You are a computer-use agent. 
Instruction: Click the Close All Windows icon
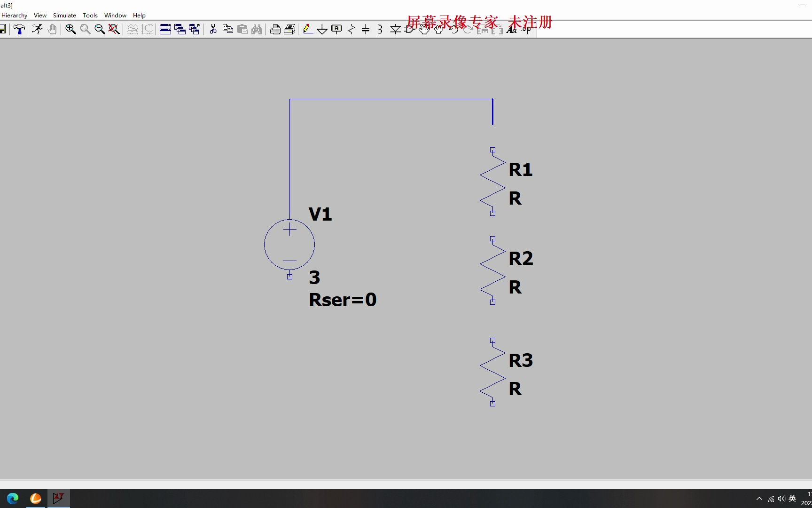pos(194,29)
